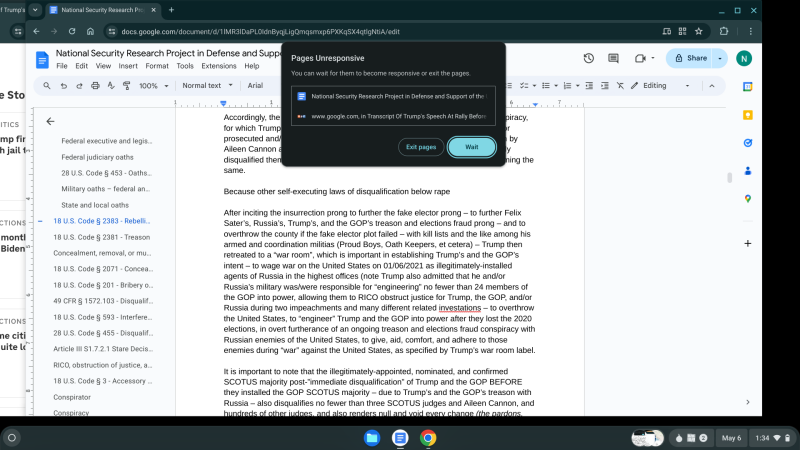Open the Google Docs home icon
Image resolution: width=800 pixels, height=450 pixels.
pos(42,60)
